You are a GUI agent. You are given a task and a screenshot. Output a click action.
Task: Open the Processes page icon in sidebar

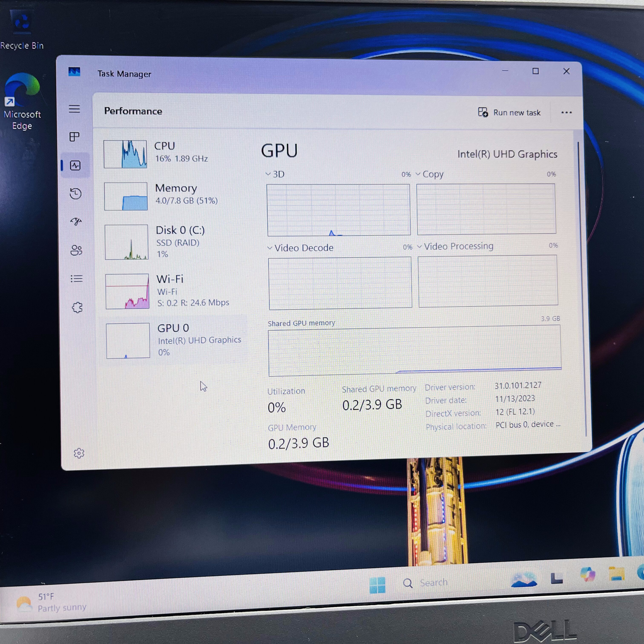click(x=75, y=137)
